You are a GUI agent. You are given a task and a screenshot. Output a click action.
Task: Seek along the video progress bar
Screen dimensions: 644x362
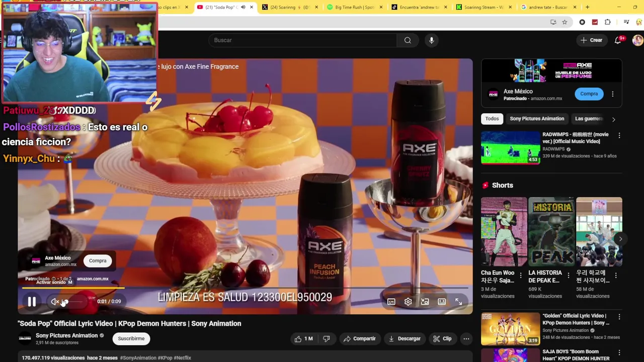coord(245,288)
